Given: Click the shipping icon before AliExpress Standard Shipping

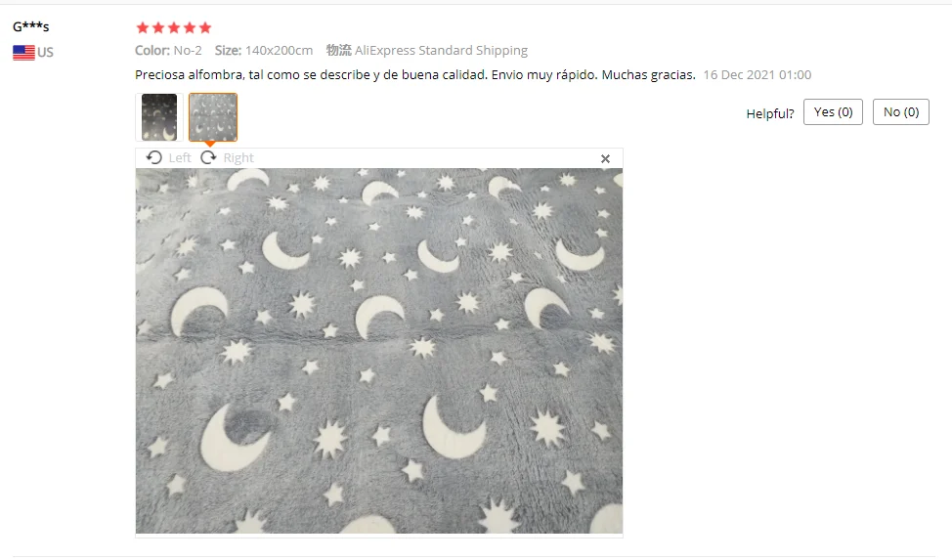Looking at the screenshot, I should coord(339,51).
